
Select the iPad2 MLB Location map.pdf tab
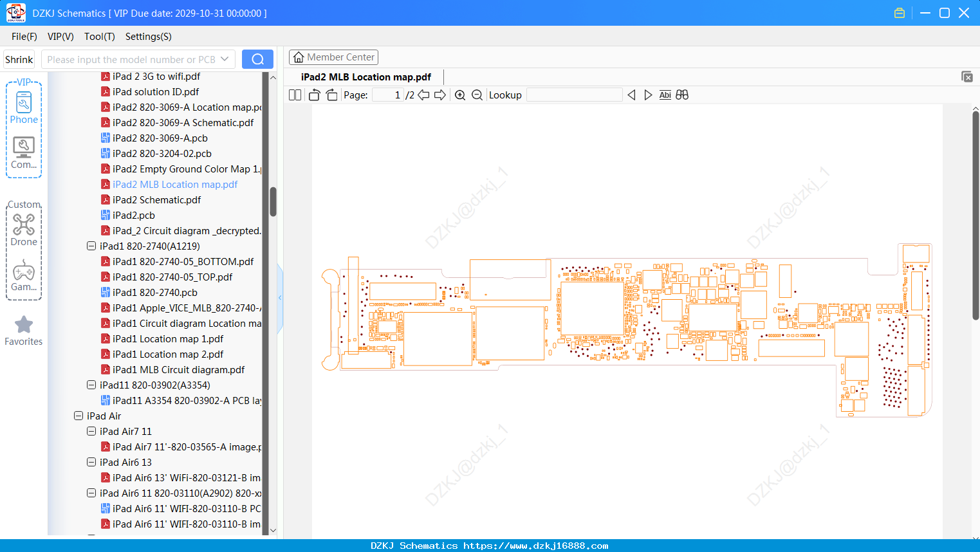pyautogui.click(x=366, y=77)
